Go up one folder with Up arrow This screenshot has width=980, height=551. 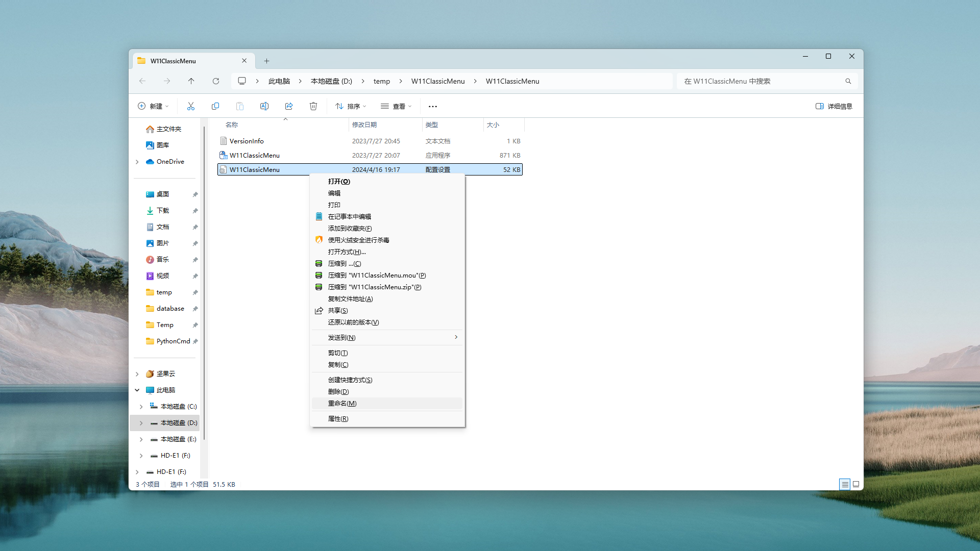pyautogui.click(x=191, y=81)
